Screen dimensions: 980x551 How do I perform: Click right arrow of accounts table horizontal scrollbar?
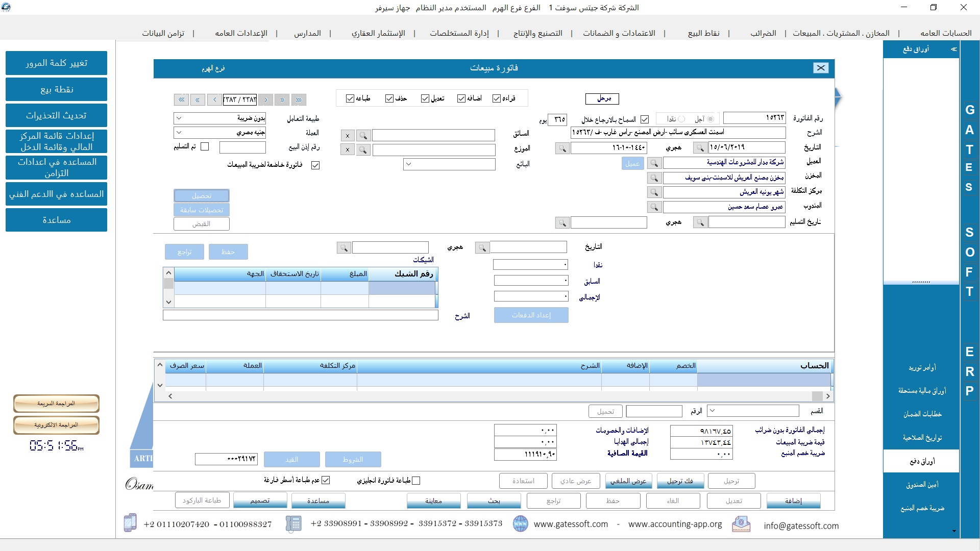click(x=827, y=396)
